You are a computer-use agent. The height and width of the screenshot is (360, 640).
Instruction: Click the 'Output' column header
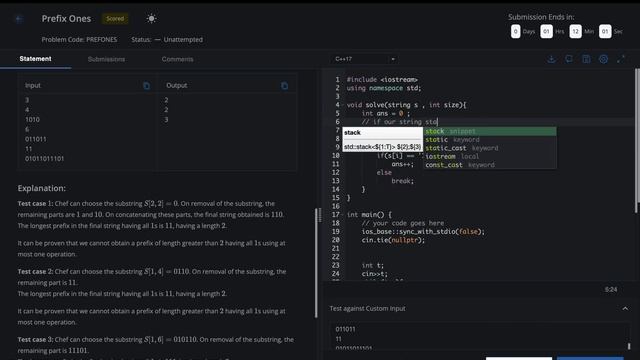point(177,85)
